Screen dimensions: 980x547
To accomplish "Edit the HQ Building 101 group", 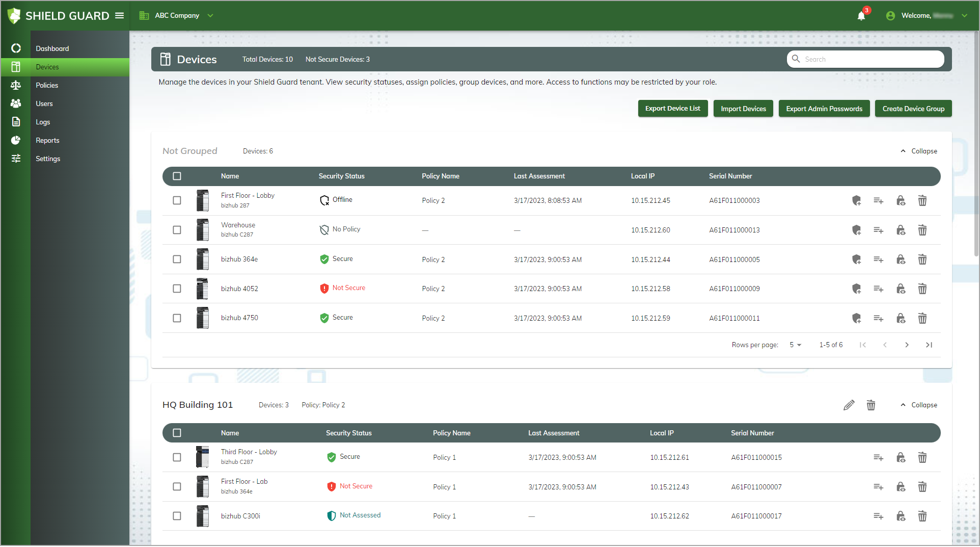I will tap(849, 405).
